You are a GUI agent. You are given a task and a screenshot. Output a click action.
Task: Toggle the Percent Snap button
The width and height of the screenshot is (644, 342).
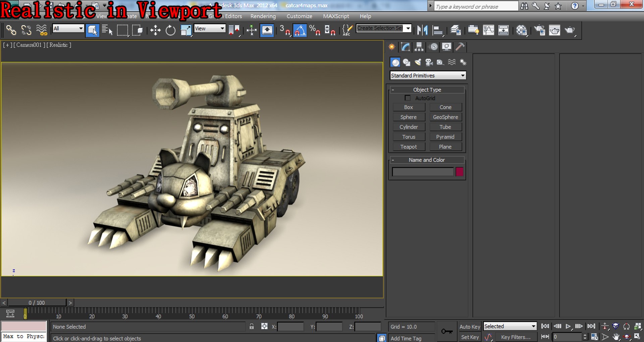coord(315,31)
